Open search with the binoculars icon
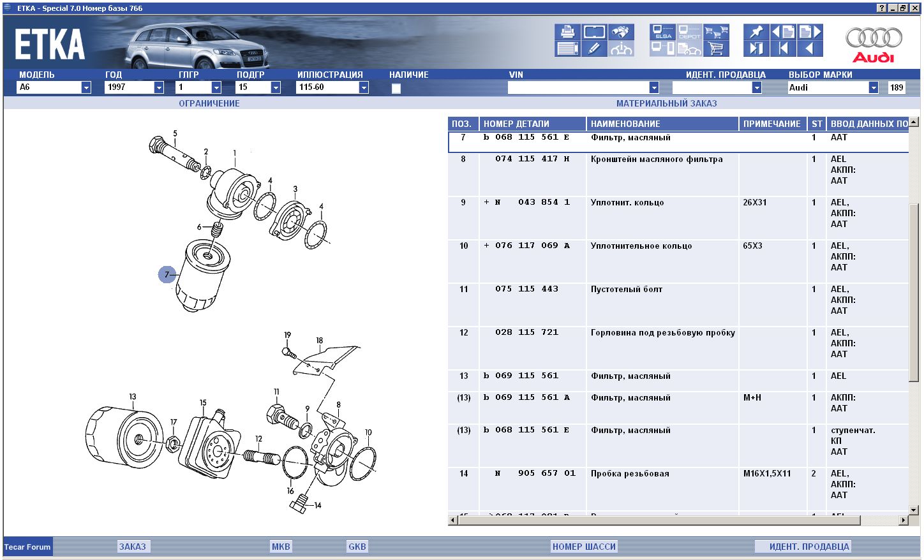This screenshot has height=560, width=924. coord(621,32)
